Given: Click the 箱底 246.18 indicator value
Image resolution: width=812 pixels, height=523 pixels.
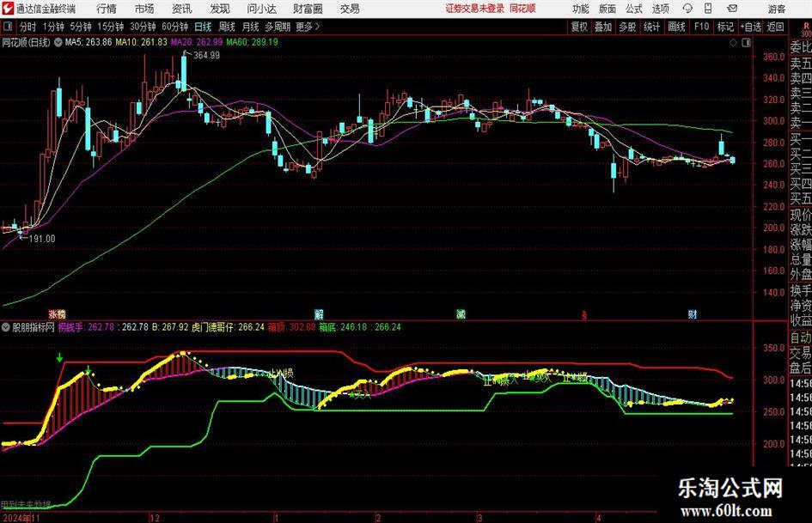Looking at the screenshot, I should tap(343, 327).
